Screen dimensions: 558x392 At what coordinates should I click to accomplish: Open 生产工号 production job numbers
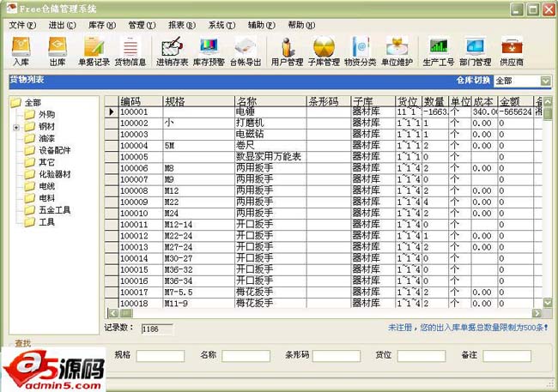tap(439, 51)
